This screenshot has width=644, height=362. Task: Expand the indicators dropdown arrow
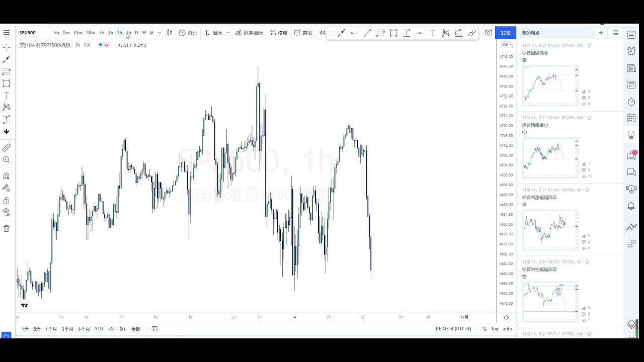click(x=228, y=33)
